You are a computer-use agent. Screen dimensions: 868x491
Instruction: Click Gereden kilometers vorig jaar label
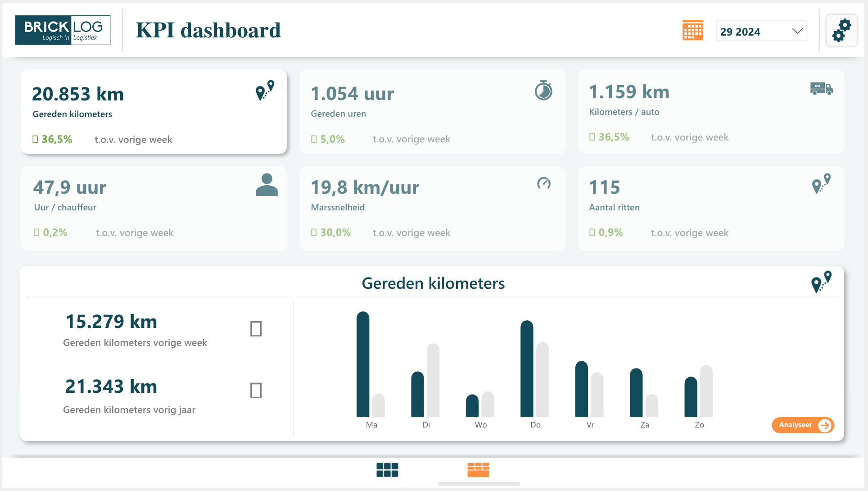(x=129, y=409)
